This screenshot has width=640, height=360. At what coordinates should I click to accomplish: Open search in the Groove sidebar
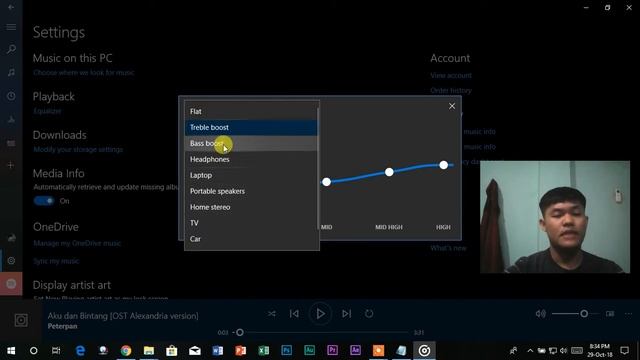(x=11, y=49)
